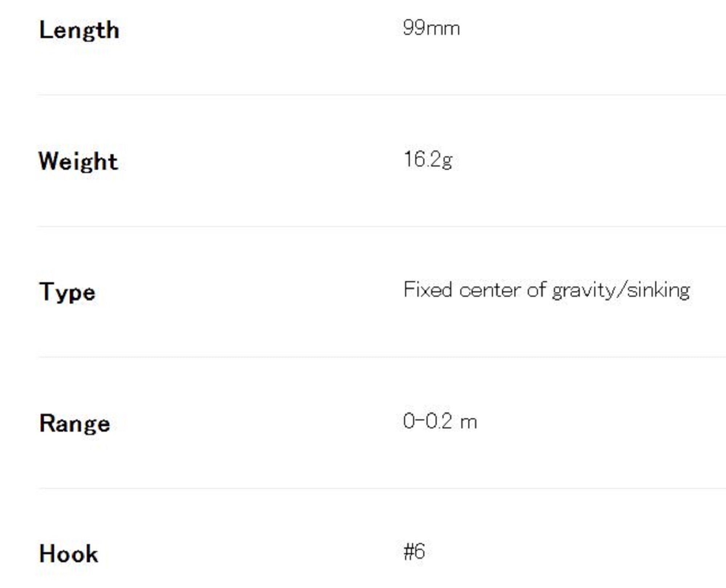This screenshot has width=726, height=588.
Task: Click the word 'Fixed' in Type value
Action: 428,290
